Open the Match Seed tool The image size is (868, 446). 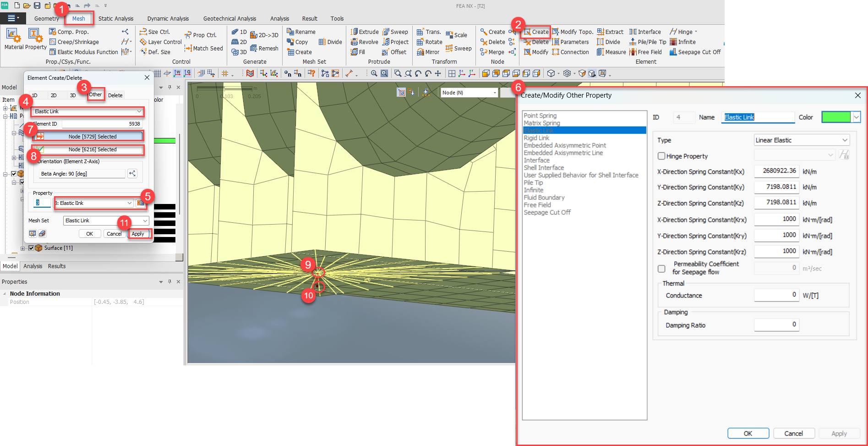tap(203, 48)
